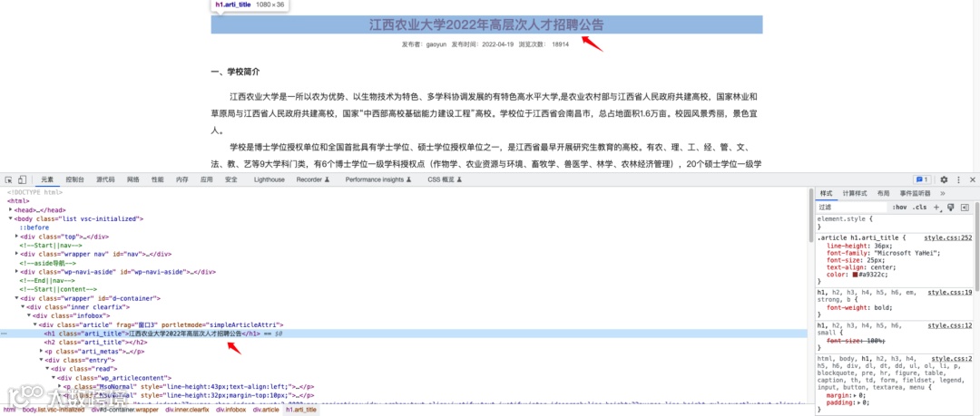The width and height of the screenshot is (980, 416).
Task: Switch to the 网络 tab
Action: (133, 179)
